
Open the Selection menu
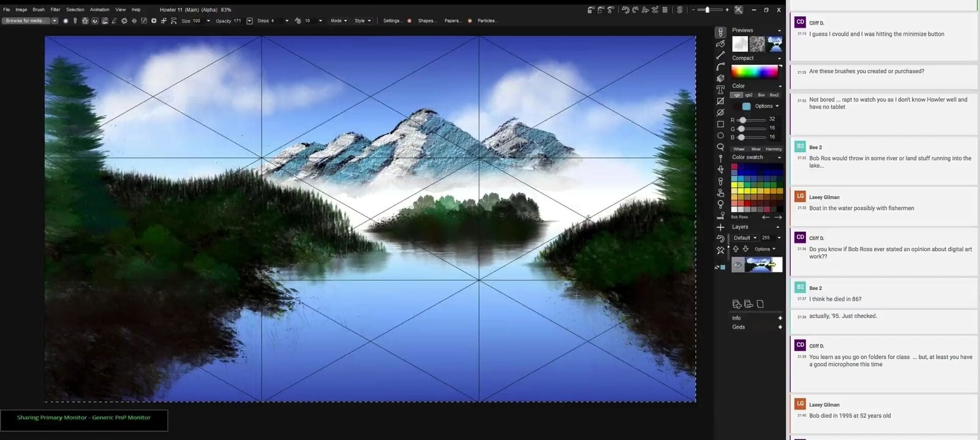click(75, 10)
